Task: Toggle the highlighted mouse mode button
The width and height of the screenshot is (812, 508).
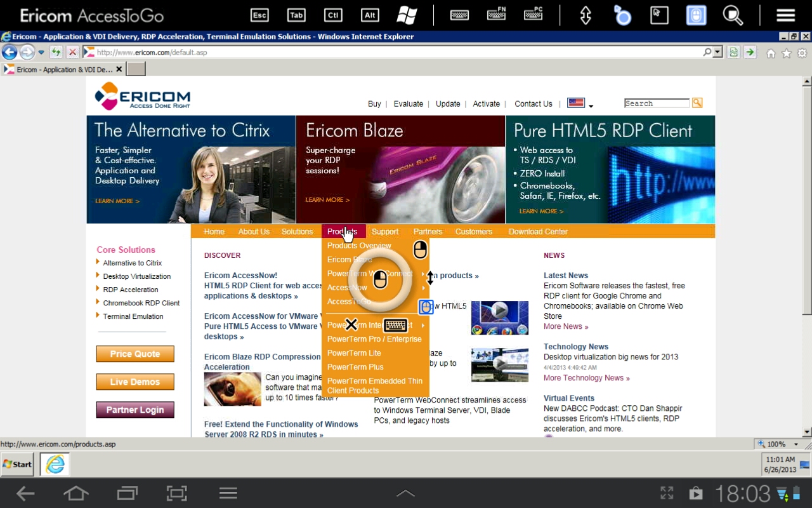Action: 696,15
